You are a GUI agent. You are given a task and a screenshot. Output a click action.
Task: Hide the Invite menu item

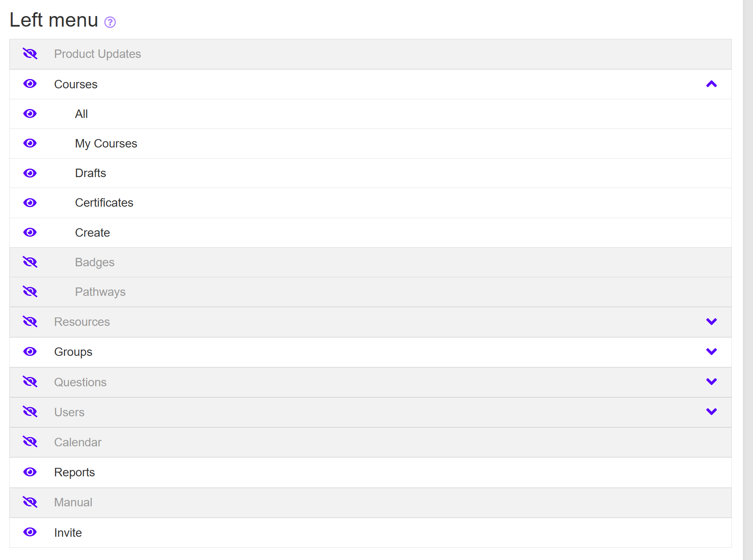(x=30, y=532)
